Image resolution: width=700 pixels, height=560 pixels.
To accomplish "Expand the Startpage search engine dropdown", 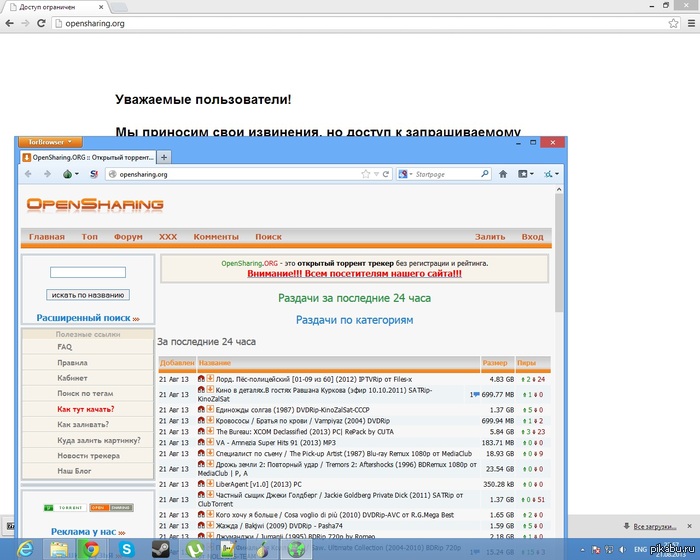I will pyautogui.click(x=408, y=174).
